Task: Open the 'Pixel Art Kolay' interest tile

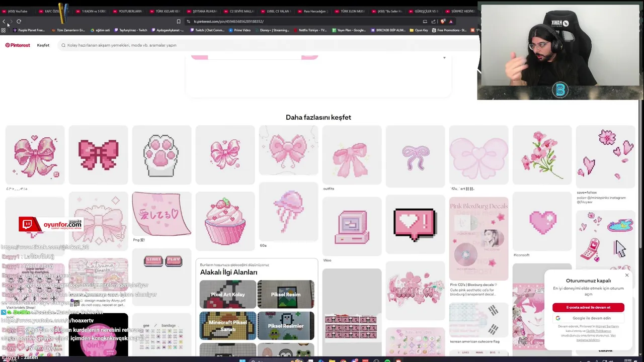Action: pos(227,294)
